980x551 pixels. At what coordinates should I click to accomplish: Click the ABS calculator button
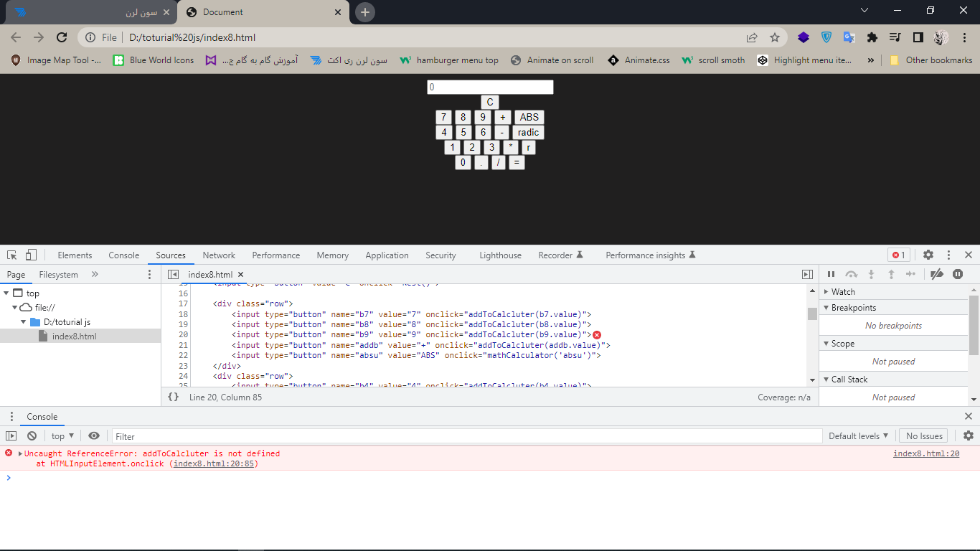click(529, 117)
